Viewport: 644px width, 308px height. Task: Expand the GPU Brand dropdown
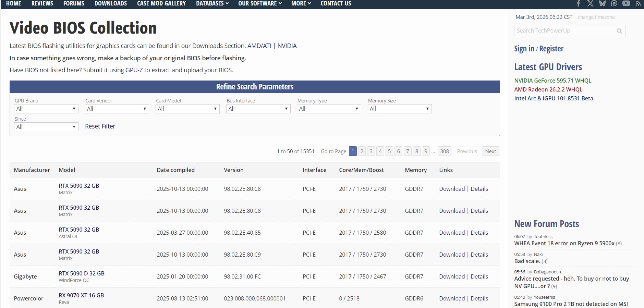click(46, 109)
